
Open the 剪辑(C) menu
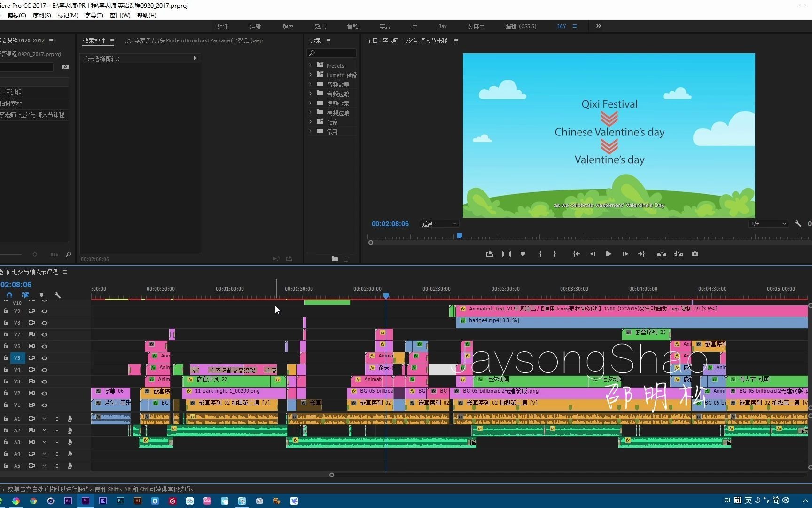coord(16,16)
